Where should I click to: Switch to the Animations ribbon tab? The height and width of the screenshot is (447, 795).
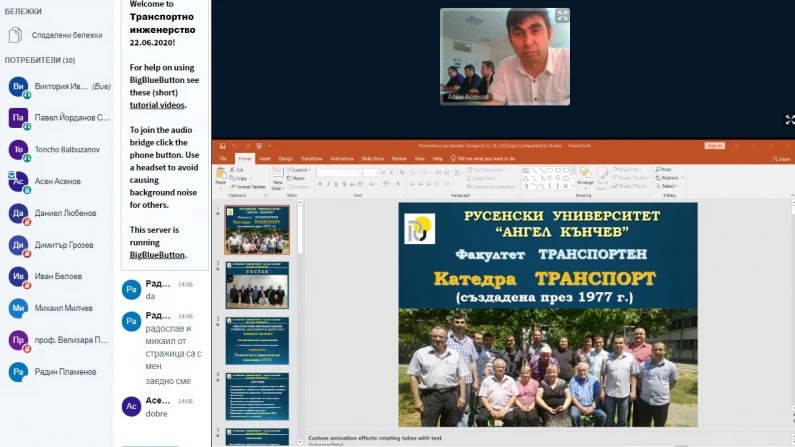click(342, 159)
